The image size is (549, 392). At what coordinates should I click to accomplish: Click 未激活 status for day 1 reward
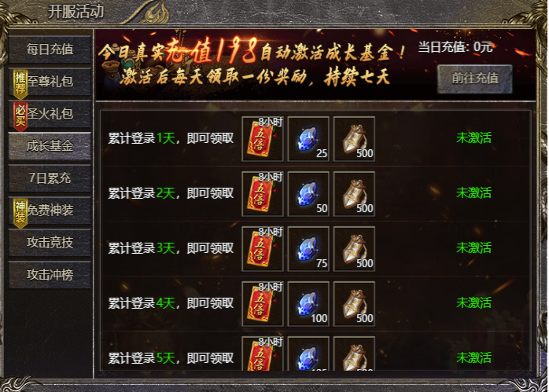(473, 137)
